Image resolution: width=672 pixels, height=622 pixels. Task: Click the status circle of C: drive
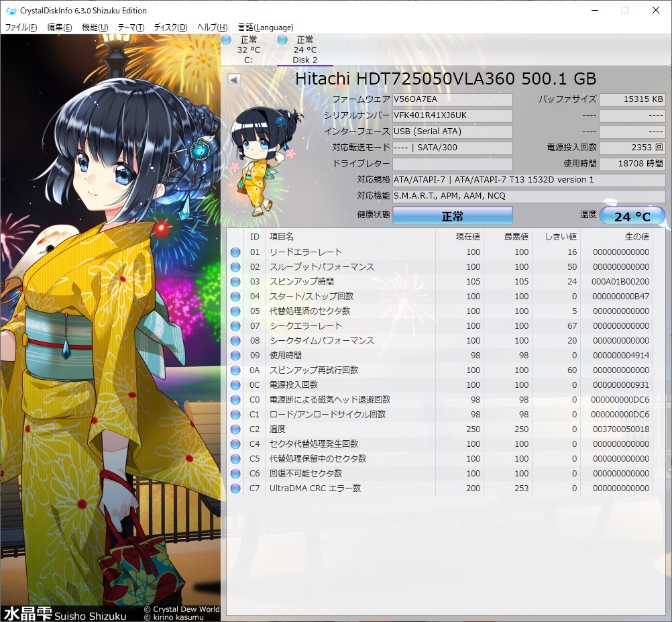coord(226,40)
